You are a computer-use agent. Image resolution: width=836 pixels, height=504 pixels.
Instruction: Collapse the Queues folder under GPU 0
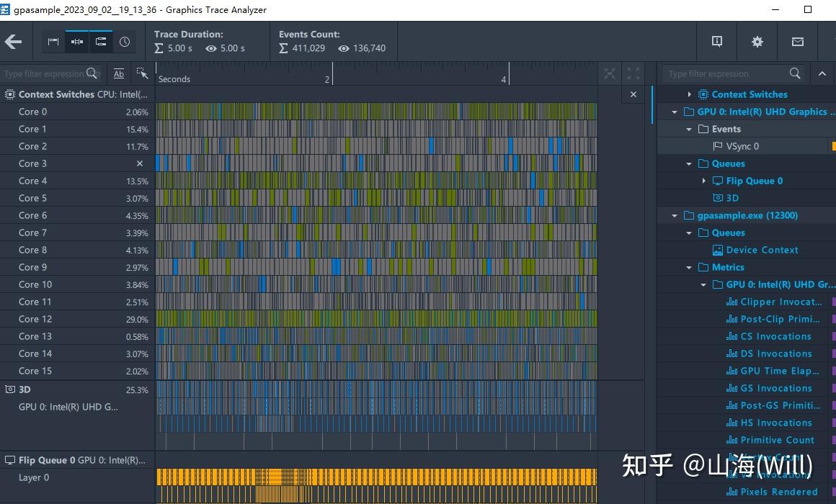pyautogui.click(x=689, y=163)
